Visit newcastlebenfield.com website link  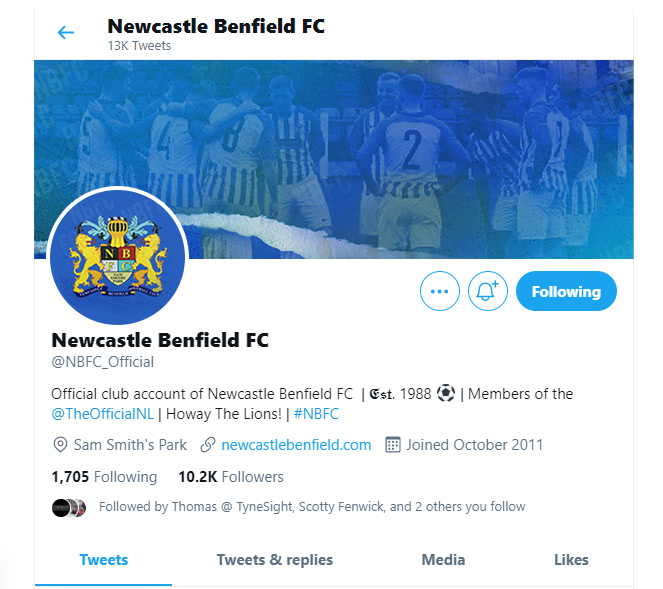coord(296,445)
